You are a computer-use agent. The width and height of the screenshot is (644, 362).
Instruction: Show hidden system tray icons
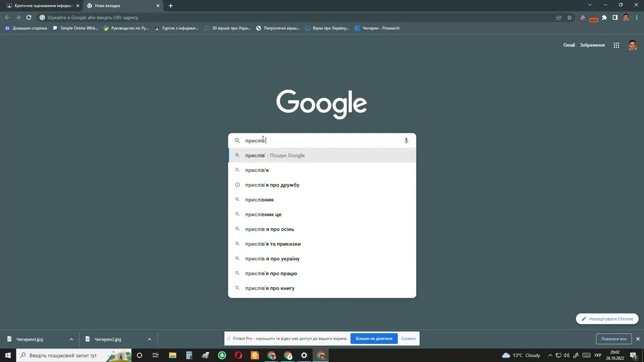click(550, 355)
